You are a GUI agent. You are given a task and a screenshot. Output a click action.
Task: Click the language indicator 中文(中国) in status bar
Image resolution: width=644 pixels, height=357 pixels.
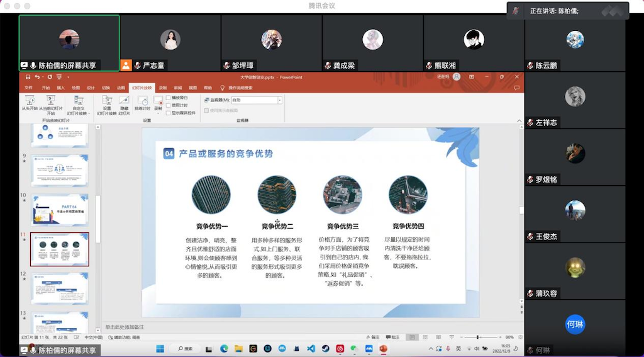pos(94,337)
